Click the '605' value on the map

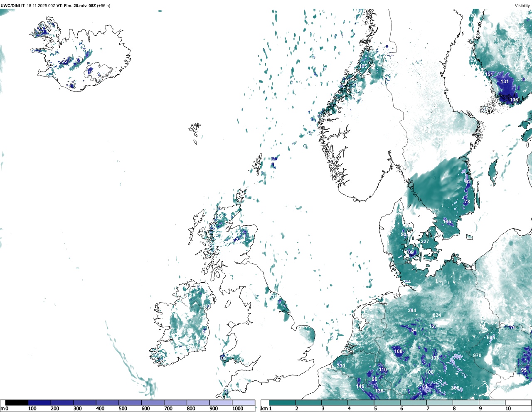coord(491,338)
